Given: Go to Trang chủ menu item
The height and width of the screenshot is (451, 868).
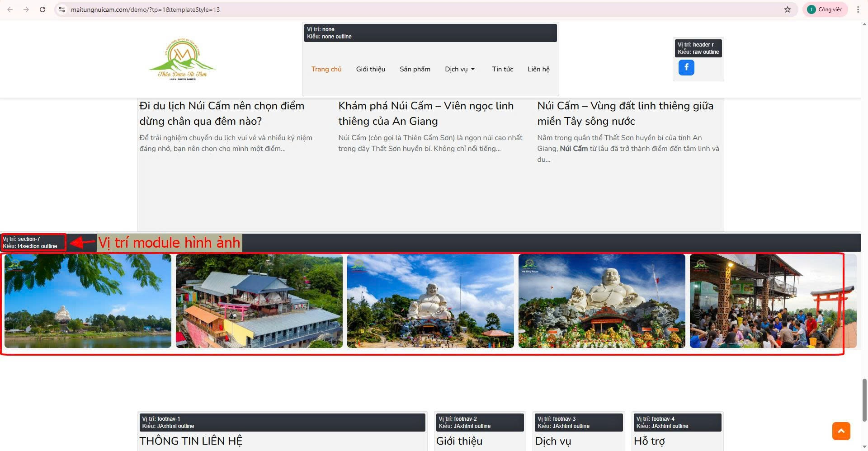Looking at the screenshot, I should click(x=326, y=69).
